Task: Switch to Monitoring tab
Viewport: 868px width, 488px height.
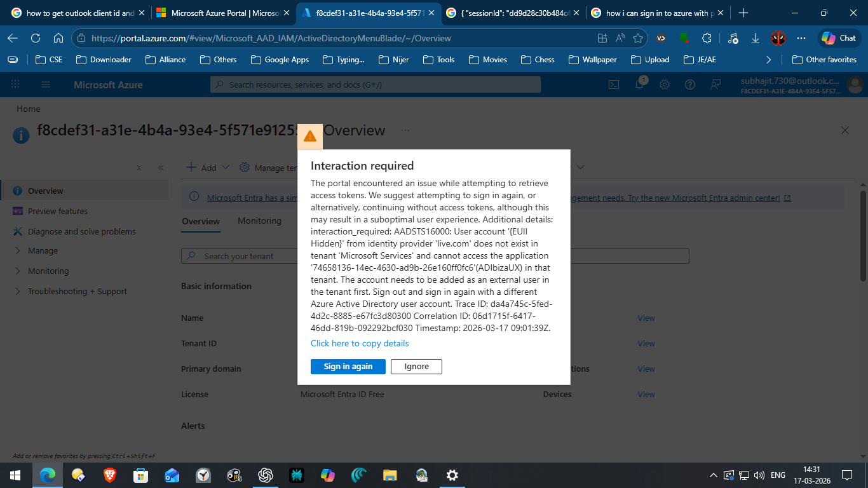Action: pos(259,221)
